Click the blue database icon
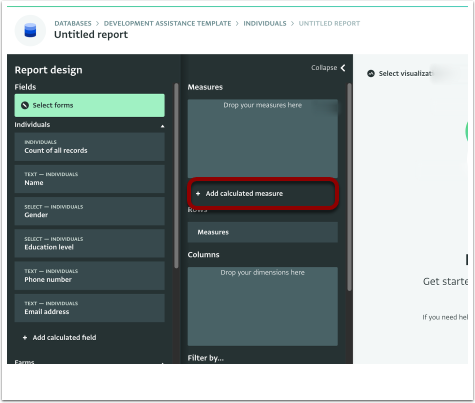 (x=30, y=30)
